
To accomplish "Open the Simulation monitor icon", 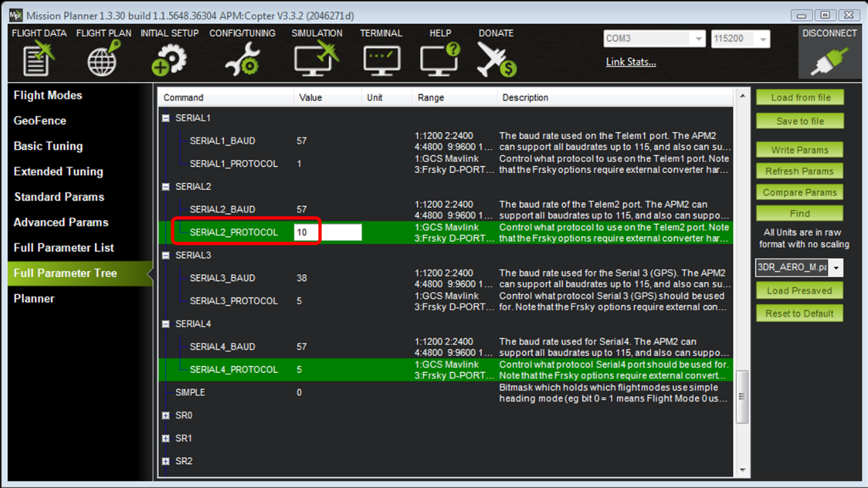I will (316, 58).
